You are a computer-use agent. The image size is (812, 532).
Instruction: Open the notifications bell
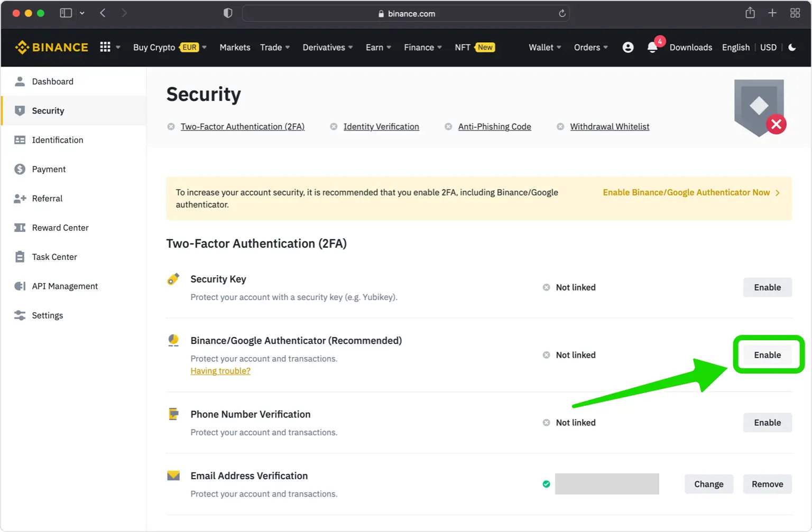(652, 48)
